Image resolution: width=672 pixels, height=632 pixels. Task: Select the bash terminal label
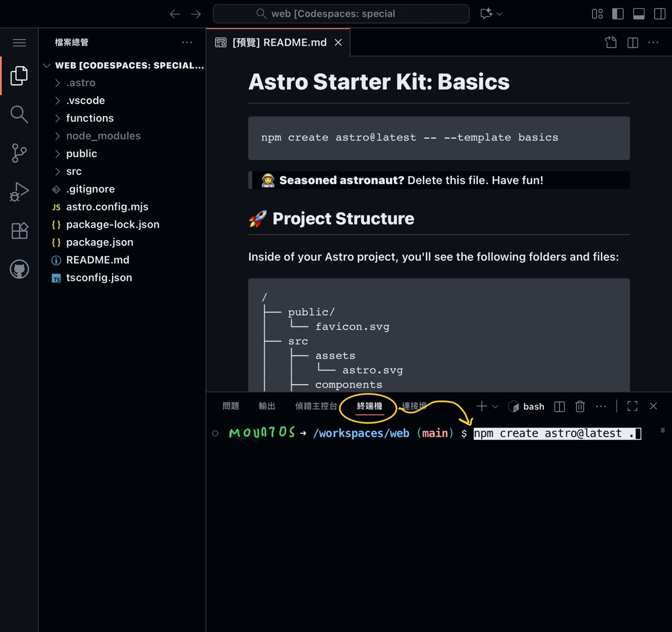point(526,407)
